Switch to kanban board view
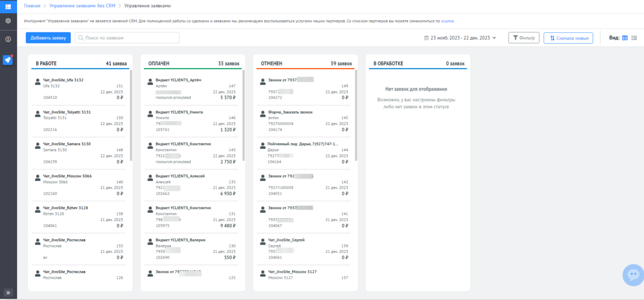Viewport: 644px width, 300px height. click(625, 38)
